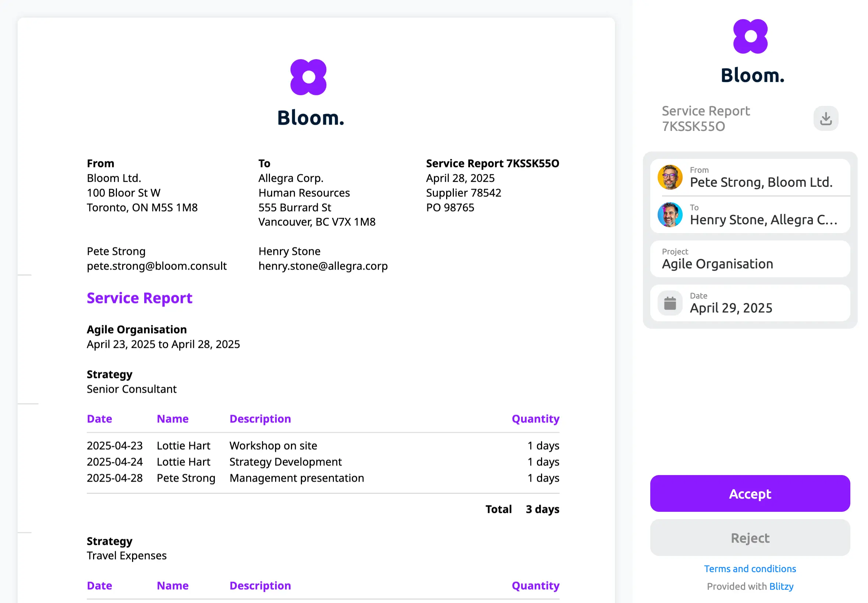Click the Name column header in first table
This screenshot has height=603, width=868.
pos(172,419)
